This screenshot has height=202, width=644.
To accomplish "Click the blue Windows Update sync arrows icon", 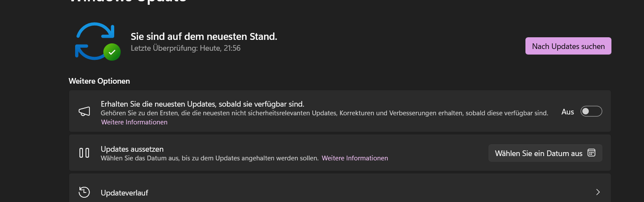I will point(95,41).
